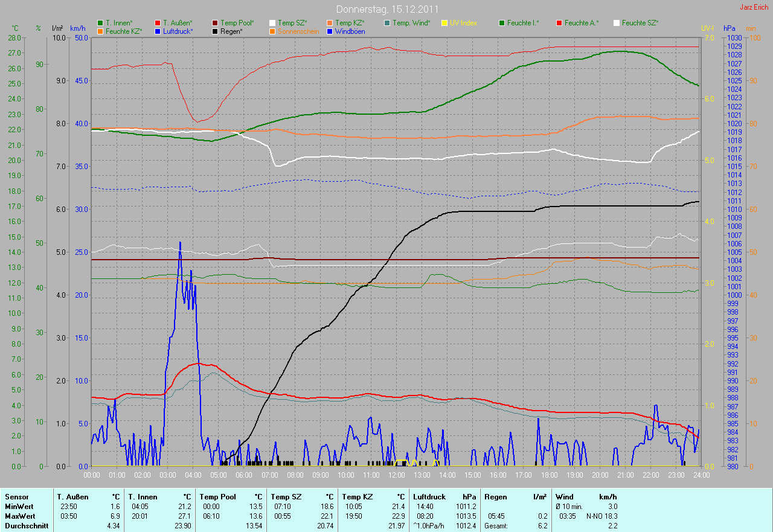Image resolution: width=773 pixels, height=532 pixels.
Task: Click the Windböen legend label
Action: tap(350, 31)
